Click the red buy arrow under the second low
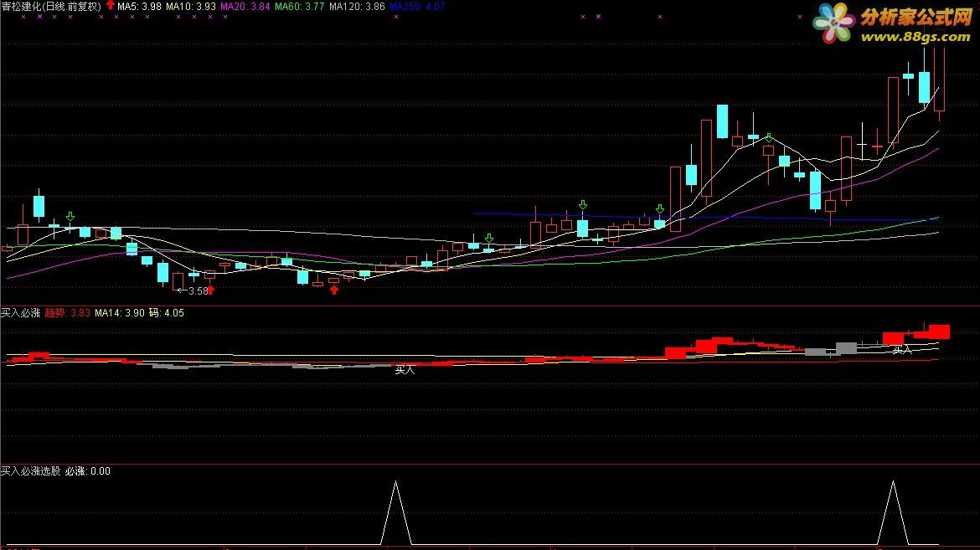Screen dimensions: 980x550 [333, 290]
